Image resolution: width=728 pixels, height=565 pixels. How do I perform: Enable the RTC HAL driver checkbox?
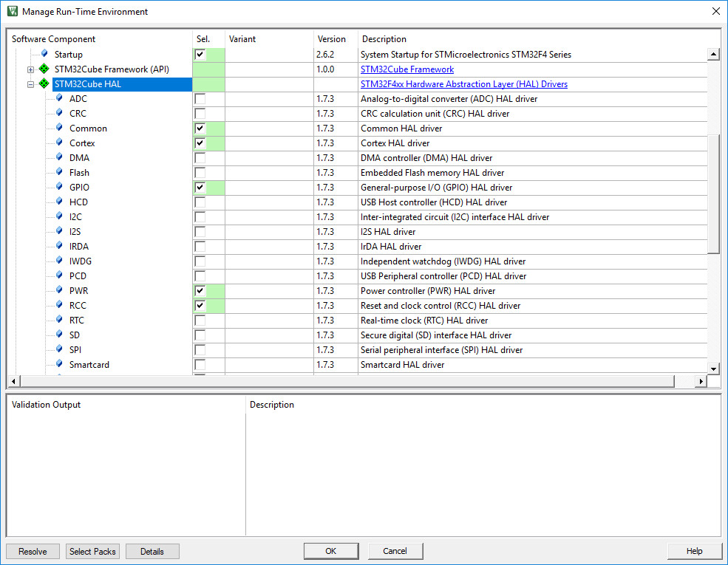pyautogui.click(x=200, y=321)
